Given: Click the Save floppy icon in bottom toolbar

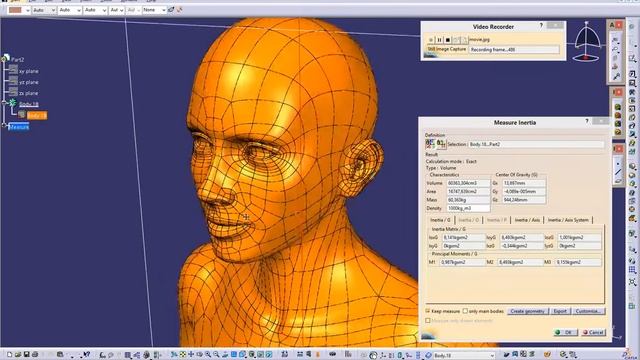Looking at the screenshot, I should pos(27,355).
